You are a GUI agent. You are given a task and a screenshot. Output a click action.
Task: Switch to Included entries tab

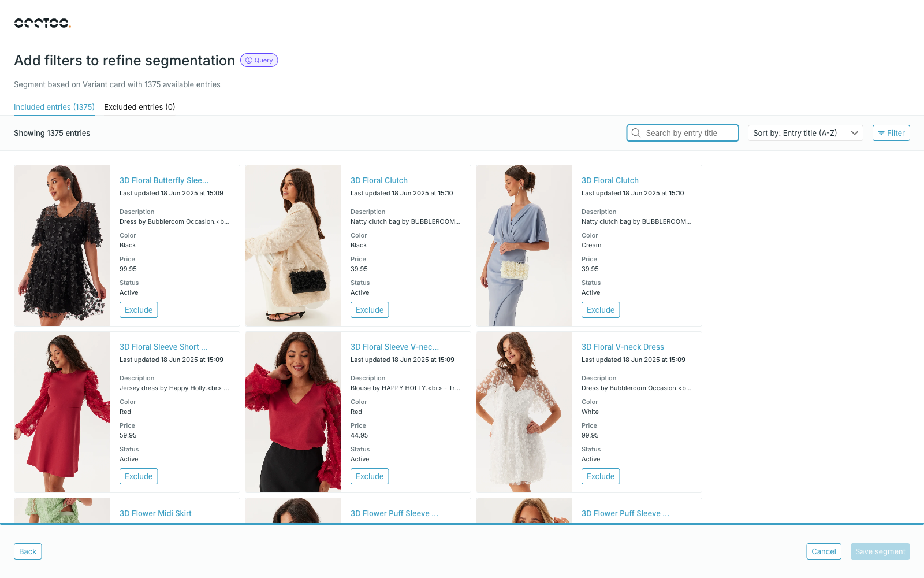coord(54,107)
